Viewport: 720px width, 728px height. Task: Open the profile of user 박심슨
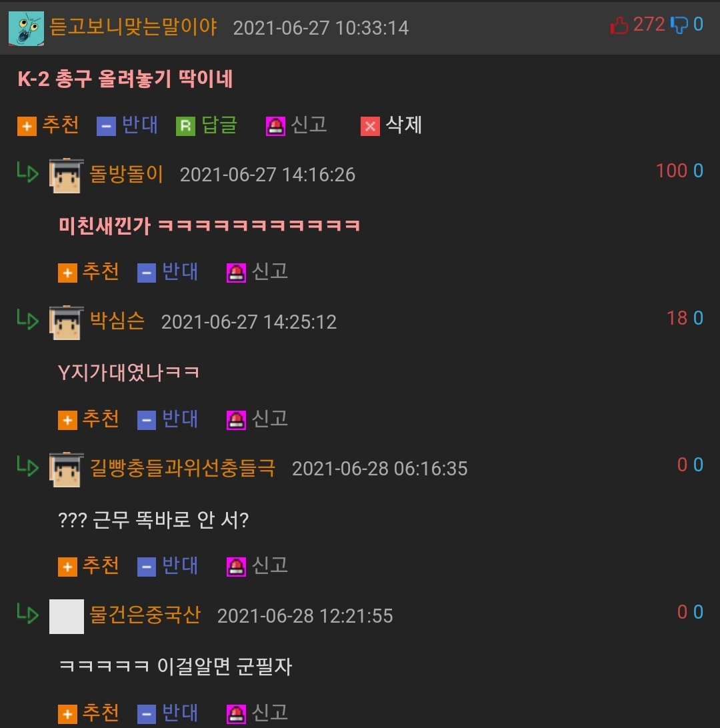click(117, 321)
